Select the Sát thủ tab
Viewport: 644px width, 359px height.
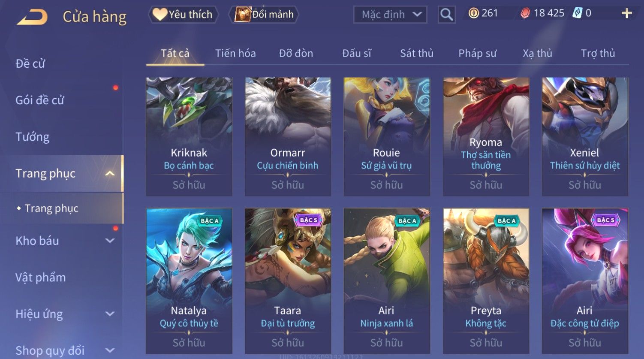coord(417,53)
